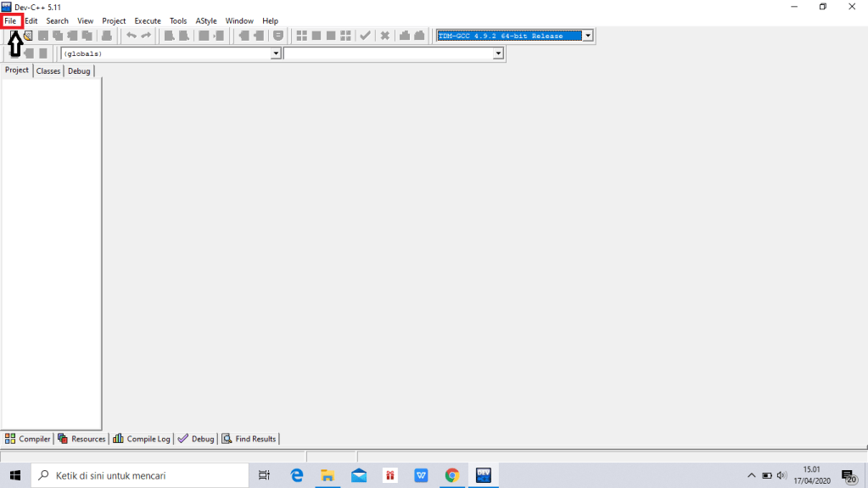Image resolution: width=868 pixels, height=488 pixels.
Task: Select the Compiler tab
Action: (x=28, y=439)
